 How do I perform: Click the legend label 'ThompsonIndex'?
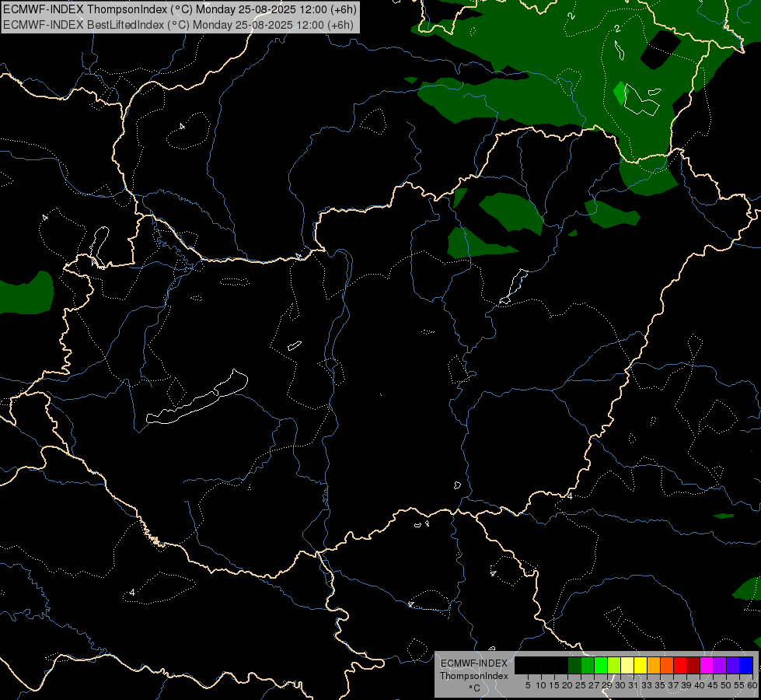(474, 676)
